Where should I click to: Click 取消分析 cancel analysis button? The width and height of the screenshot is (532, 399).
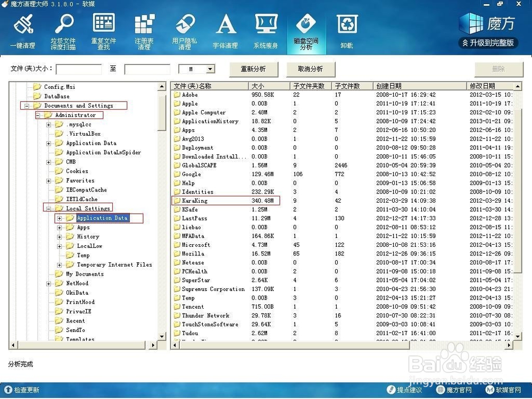(x=311, y=69)
